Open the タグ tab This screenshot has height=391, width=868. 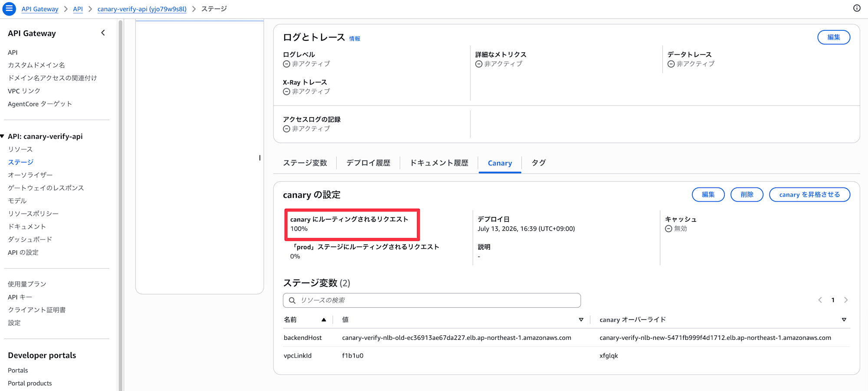539,163
